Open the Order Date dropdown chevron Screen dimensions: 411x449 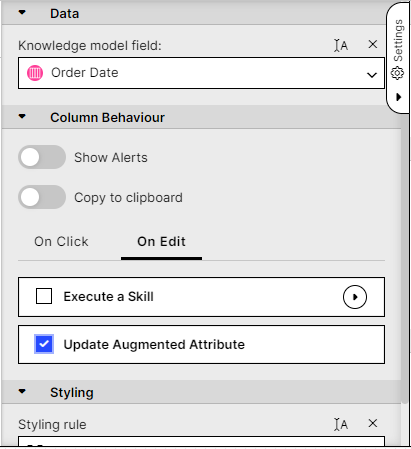[x=372, y=75]
